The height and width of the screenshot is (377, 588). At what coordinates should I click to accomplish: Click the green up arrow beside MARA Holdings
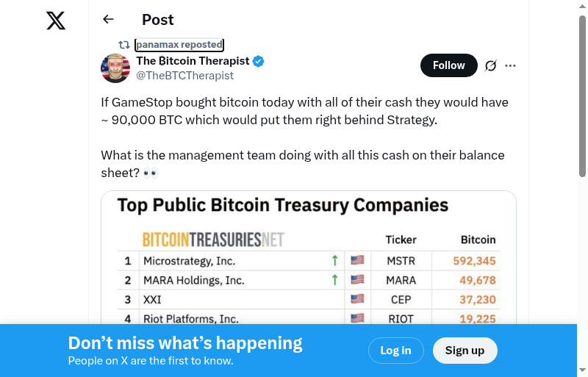point(334,280)
